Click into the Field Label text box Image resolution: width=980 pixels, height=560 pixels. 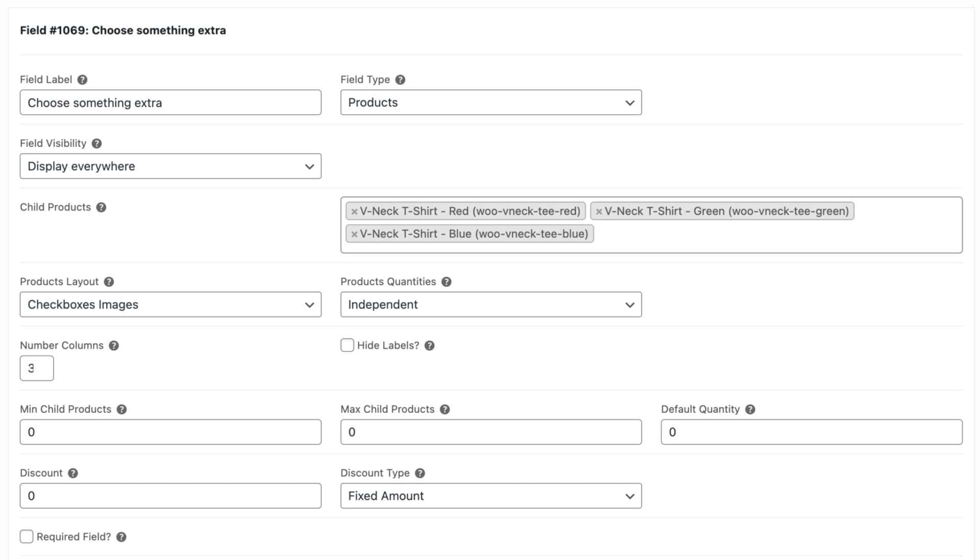pos(170,103)
